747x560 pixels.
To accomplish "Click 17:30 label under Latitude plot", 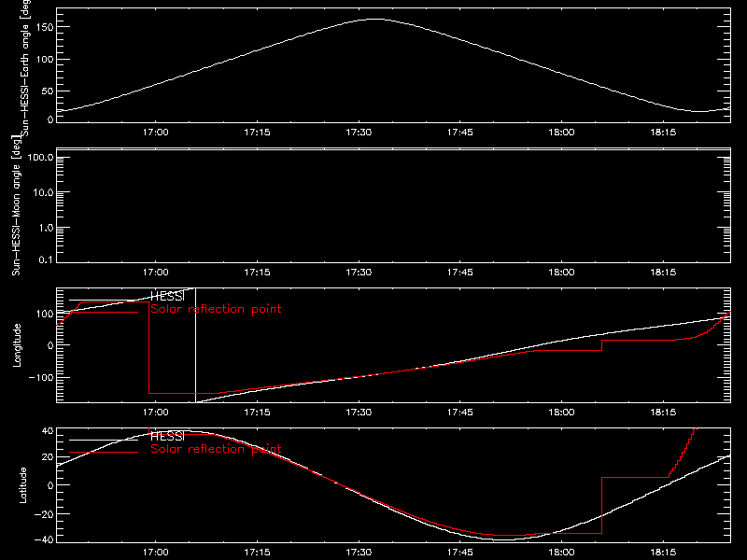I will pyautogui.click(x=359, y=553).
